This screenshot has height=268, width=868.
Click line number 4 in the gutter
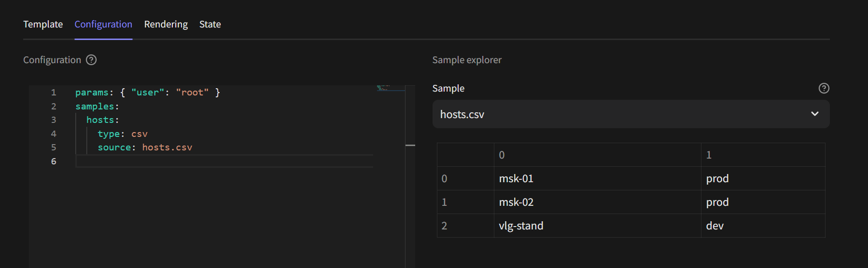54,134
